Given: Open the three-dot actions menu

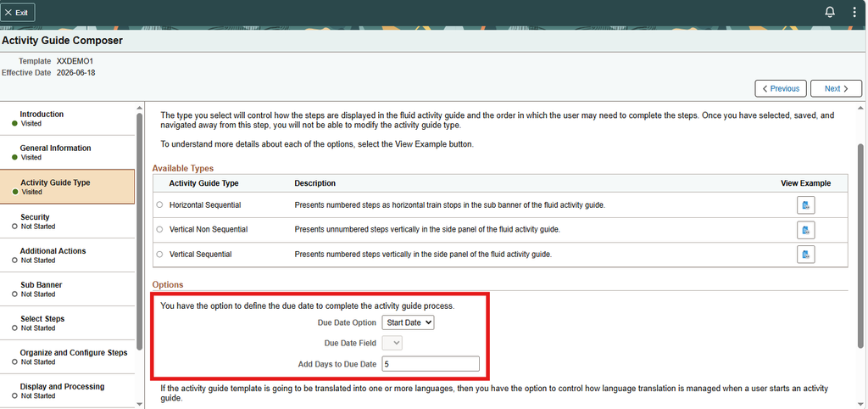Looking at the screenshot, I should coord(854,12).
